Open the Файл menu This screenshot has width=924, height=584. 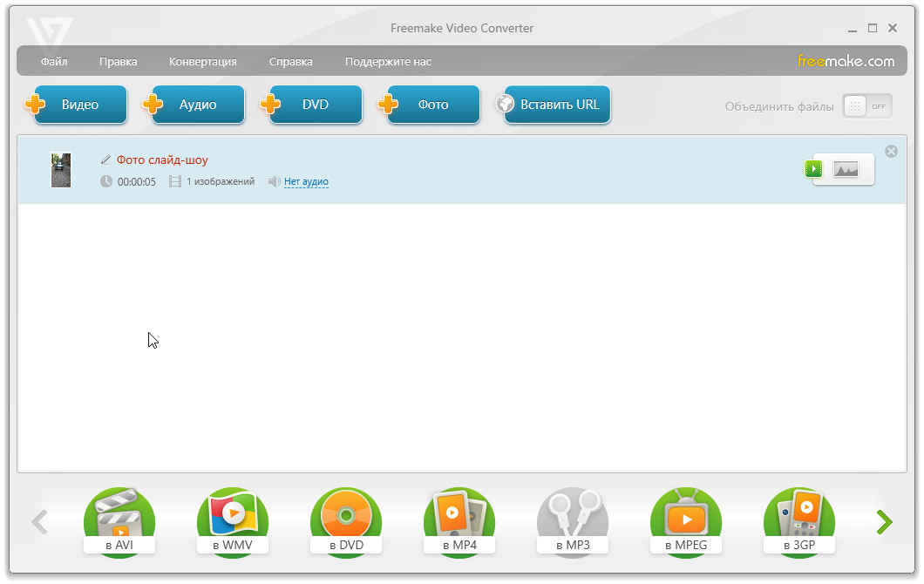(x=53, y=62)
